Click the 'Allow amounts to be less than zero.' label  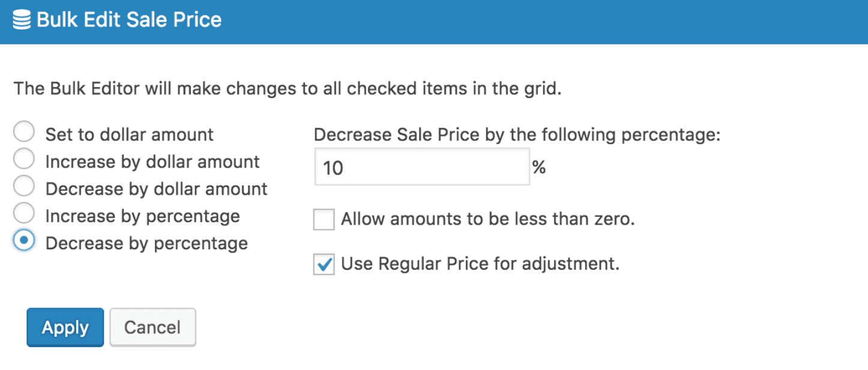488,219
